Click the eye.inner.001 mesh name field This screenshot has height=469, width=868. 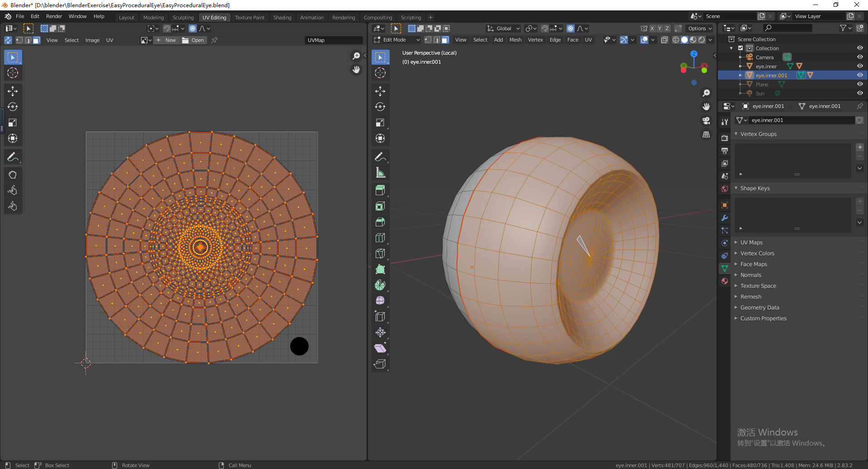[x=801, y=120]
